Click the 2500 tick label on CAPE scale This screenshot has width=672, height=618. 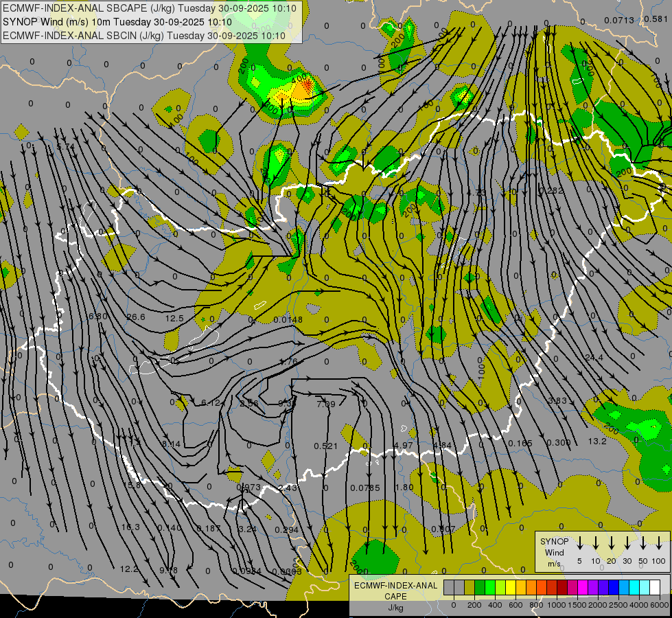point(618,605)
